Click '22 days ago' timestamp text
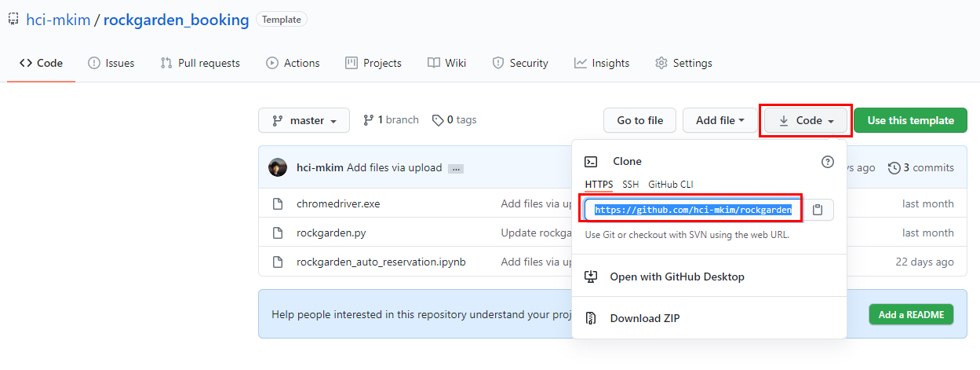 coord(925,262)
